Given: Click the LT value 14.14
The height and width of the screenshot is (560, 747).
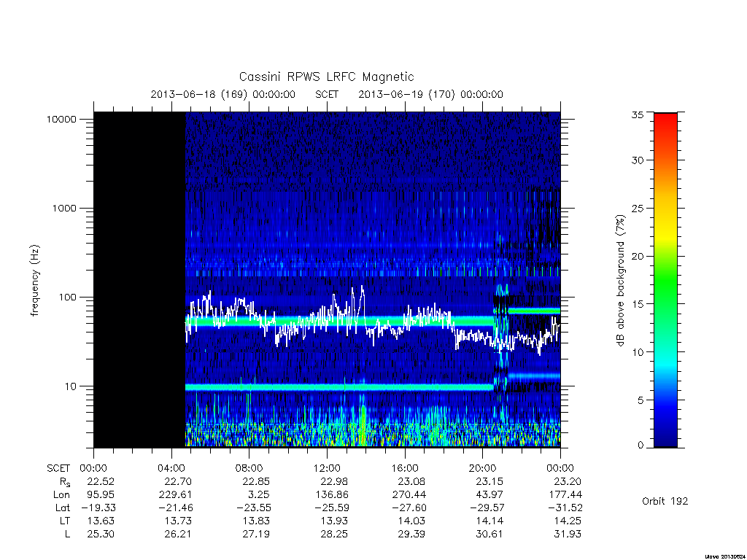Looking at the screenshot, I should click(x=489, y=521).
